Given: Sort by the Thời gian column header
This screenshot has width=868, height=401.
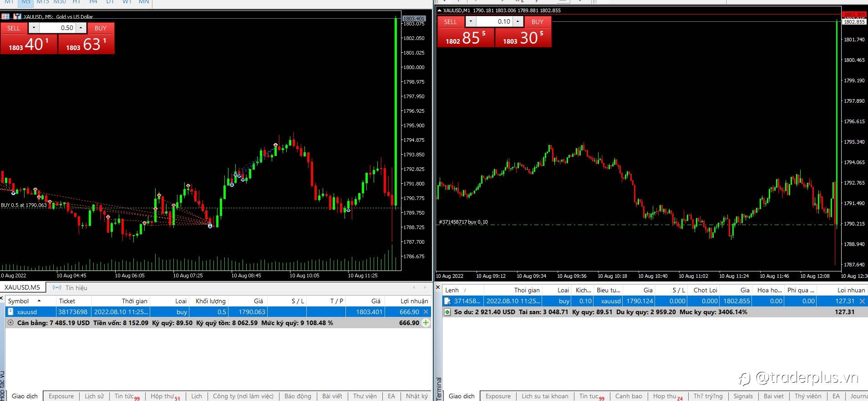Looking at the screenshot, I should click(121, 301).
